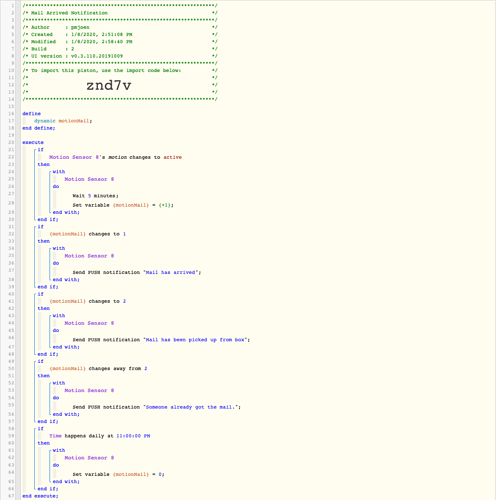Select the "Wait 5 minutes;" action
Image resolution: width=498 pixels, height=500 pixels.
point(95,196)
